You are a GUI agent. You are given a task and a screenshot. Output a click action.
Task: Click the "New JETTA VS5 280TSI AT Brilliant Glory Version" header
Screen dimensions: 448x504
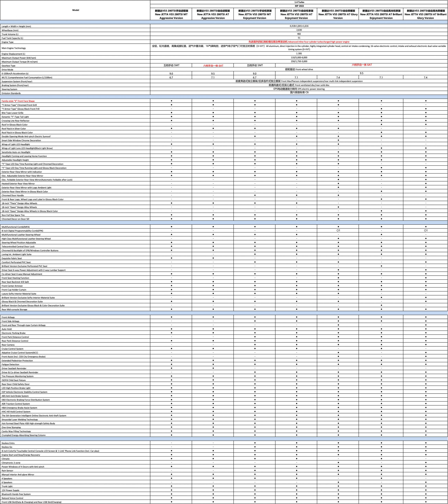coord(425,14)
